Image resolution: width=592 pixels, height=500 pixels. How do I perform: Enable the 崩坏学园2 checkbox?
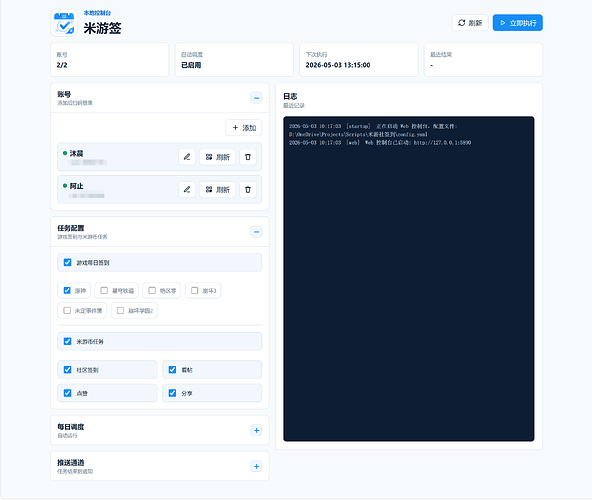120,310
